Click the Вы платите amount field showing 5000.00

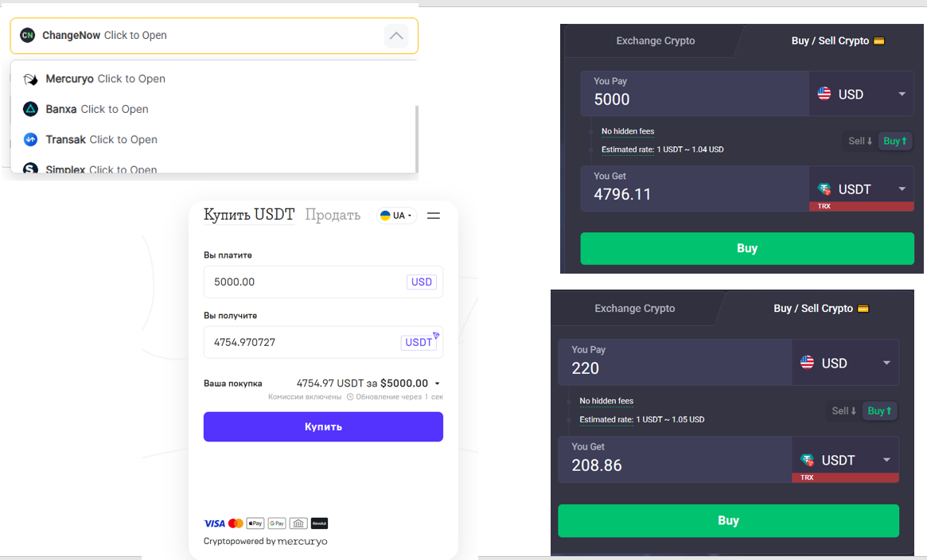323,282
